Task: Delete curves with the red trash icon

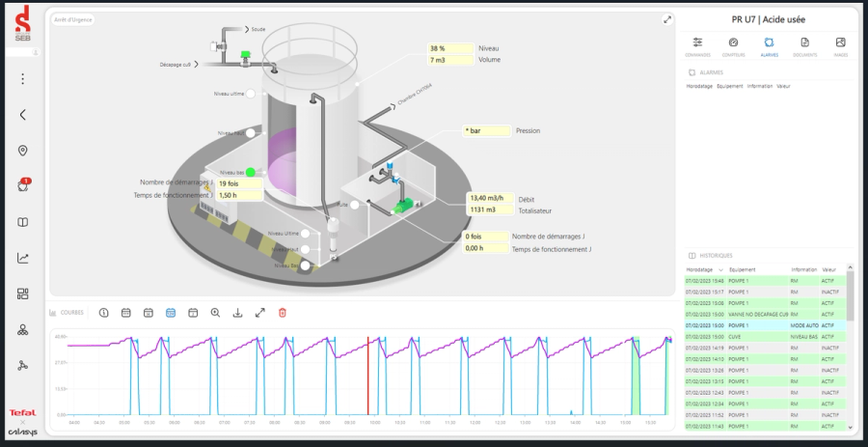Action: point(283,313)
